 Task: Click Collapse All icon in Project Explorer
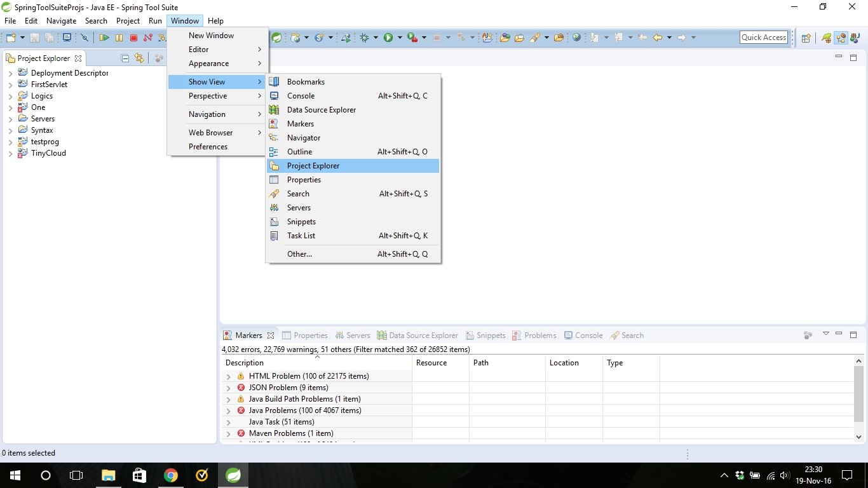tap(125, 58)
